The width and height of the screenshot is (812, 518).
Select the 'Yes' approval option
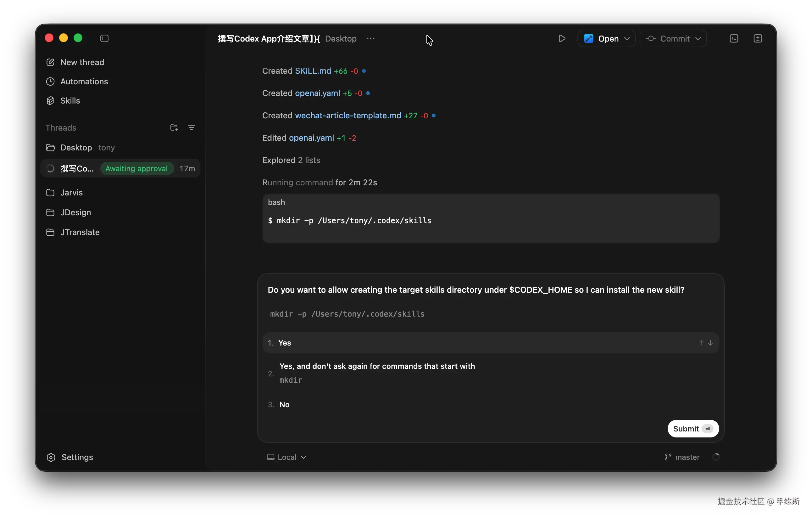pyautogui.click(x=285, y=343)
